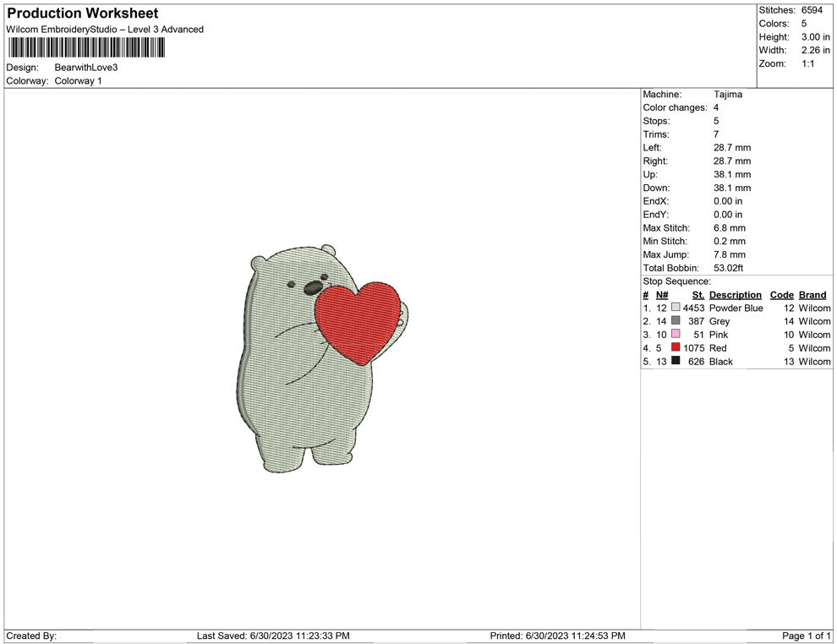Viewport: 837px width, 644px height.
Task: Click the 'Brand' column header
Action: (x=812, y=294)
